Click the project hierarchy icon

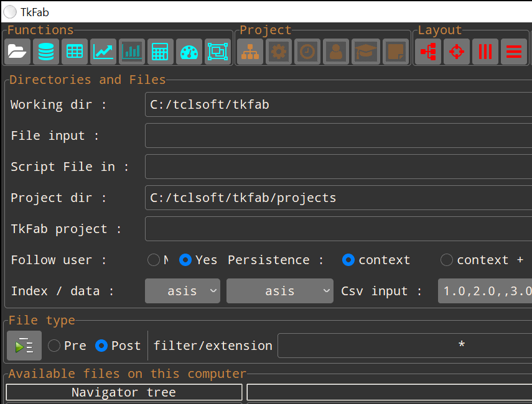coord(250,51)
